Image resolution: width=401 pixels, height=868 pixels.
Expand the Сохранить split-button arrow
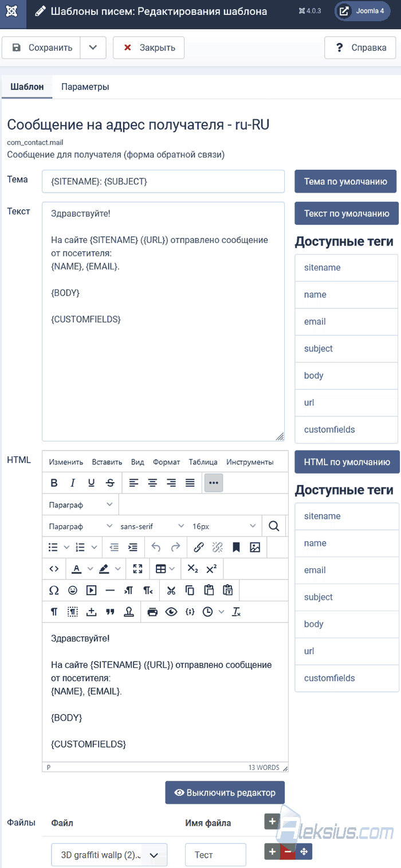pos(93,48)
